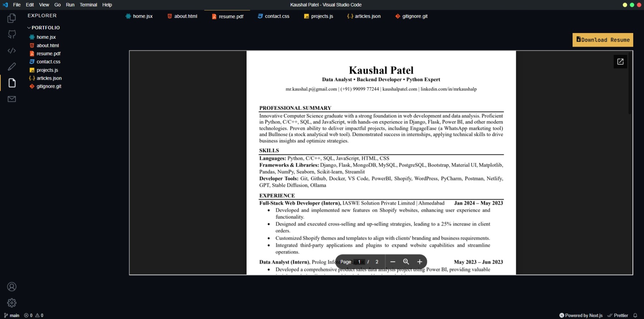Open the account profile icon
Viewport: 644px width, 319px height.
coord(12,287)
